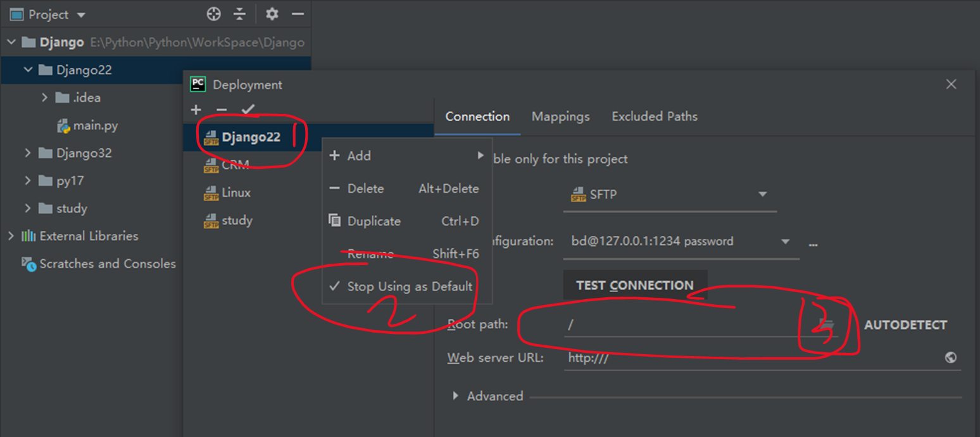
Task: Click the py17 folder icon
Action: (x=45, y=181)
